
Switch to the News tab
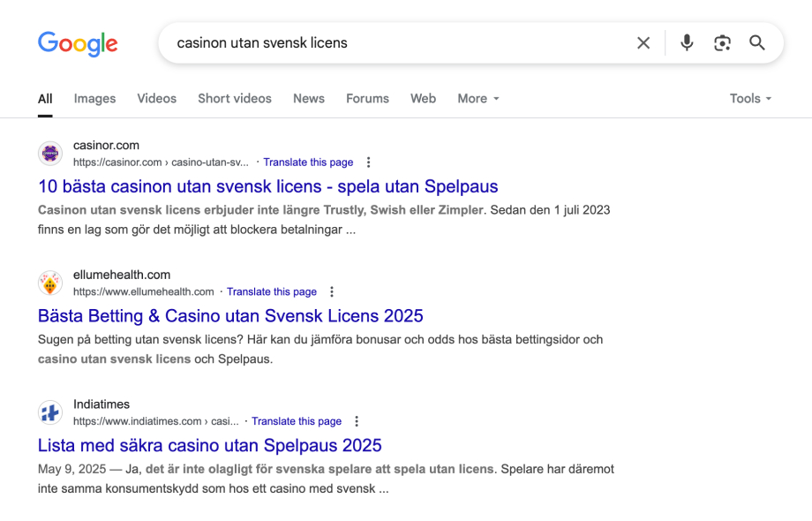(308, 98)
